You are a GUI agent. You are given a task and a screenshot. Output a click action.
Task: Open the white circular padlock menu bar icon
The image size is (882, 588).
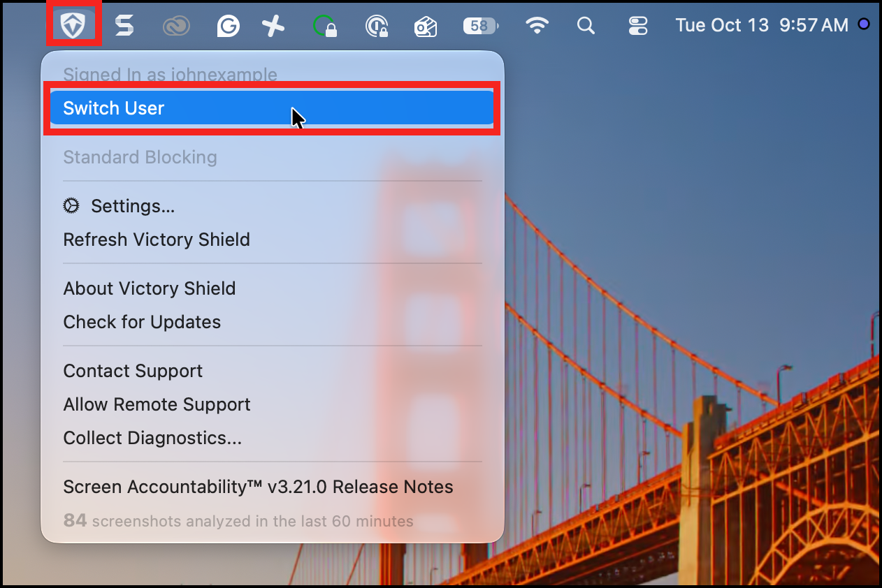click(x=377, y=27)
